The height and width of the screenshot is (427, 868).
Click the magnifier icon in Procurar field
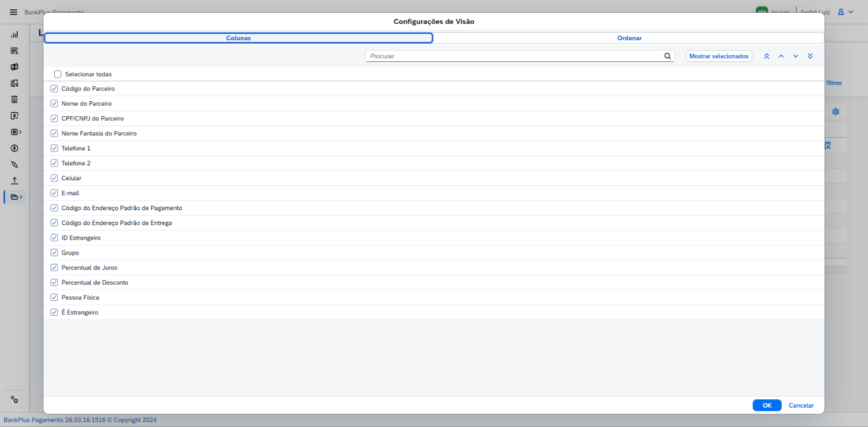[668, 56]
